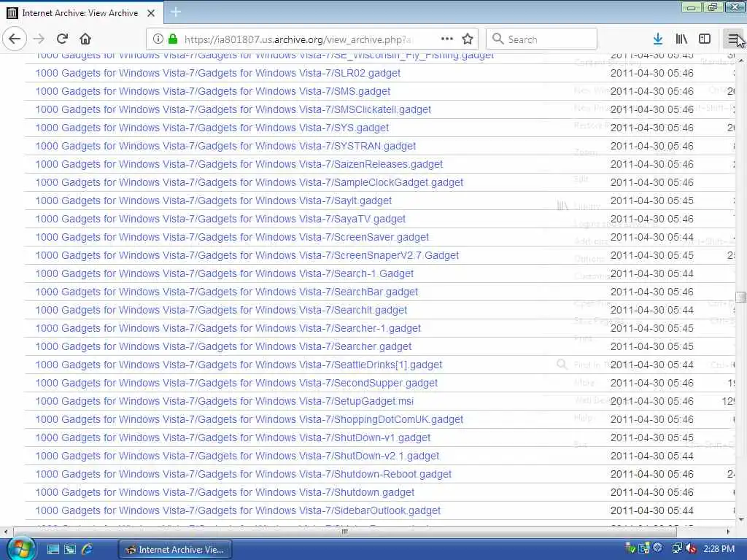This screenshot has width=747, height=560.
Task: Open SampleClockGadget.gadget link
Action: (249, 182)
